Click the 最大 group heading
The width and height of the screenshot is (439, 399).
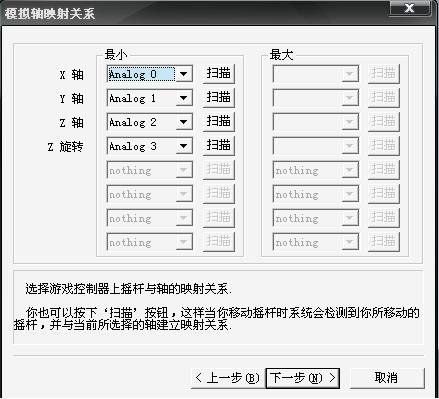click(x=282, y=54)
